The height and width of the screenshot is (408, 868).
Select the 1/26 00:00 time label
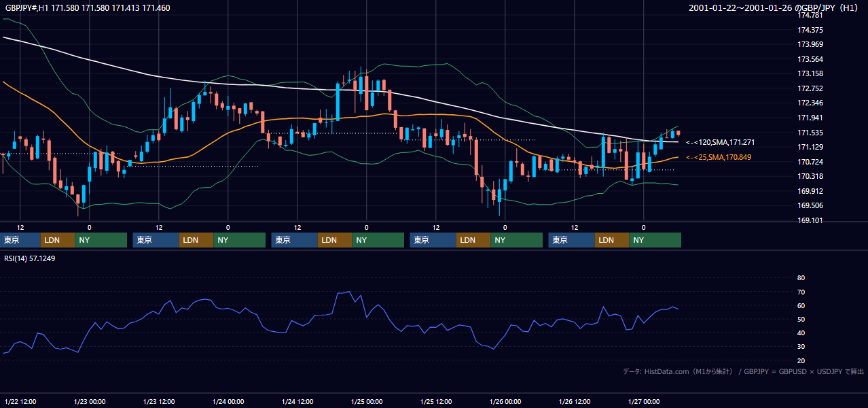[505, 401]
